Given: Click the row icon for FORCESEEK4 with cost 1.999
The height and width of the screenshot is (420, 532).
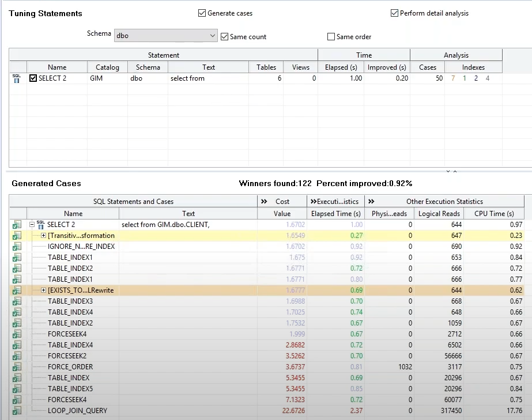Looking at the screenshot, I should tap(17, 334).
